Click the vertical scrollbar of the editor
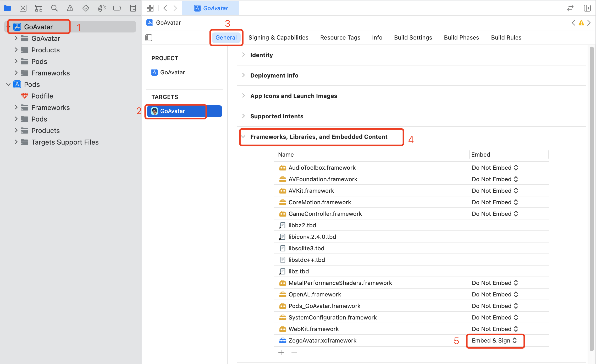 592,199
